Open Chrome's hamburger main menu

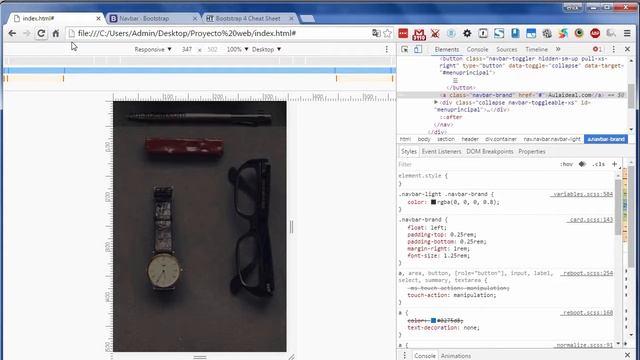(x=627, y=33)
